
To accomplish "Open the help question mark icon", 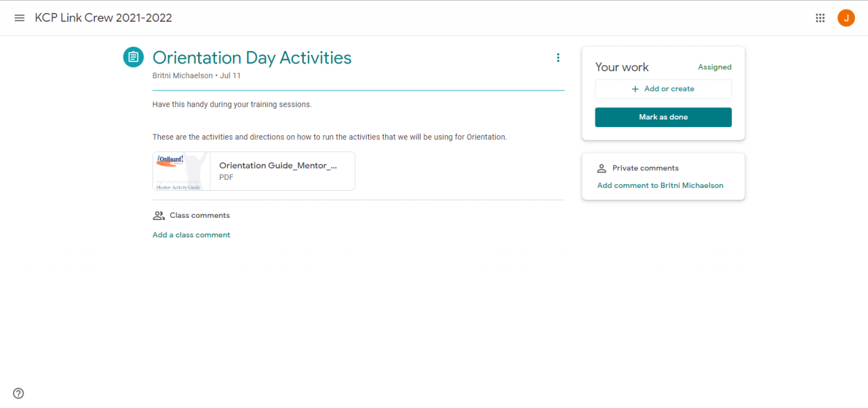I will coord(18,393).
